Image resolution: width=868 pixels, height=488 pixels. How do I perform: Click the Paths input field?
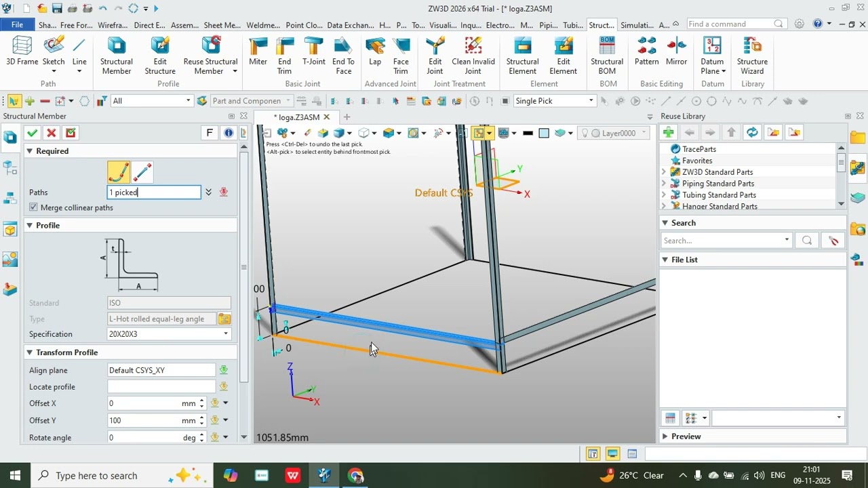(x=154, y=192)
